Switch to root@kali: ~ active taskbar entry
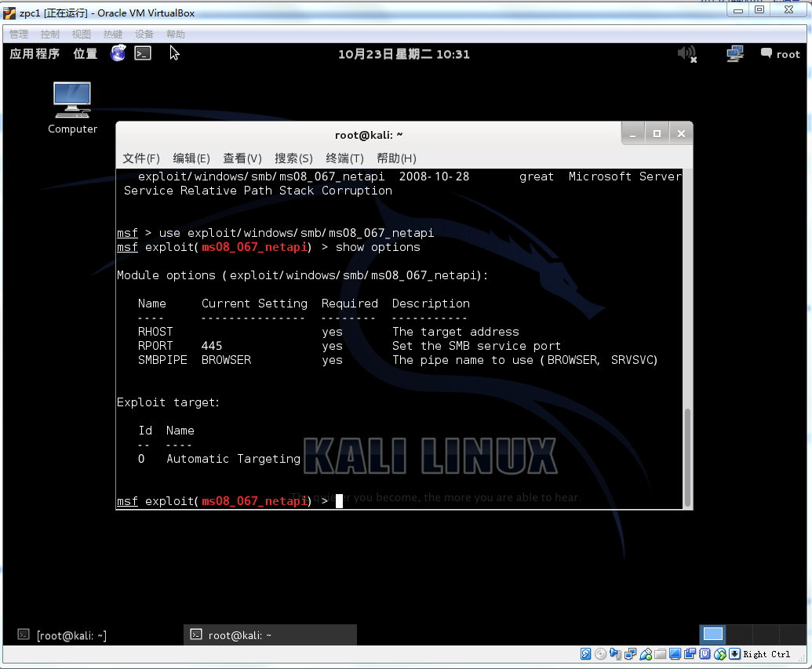The width and height of the screenshot is (812, 669). pos(270,635)
